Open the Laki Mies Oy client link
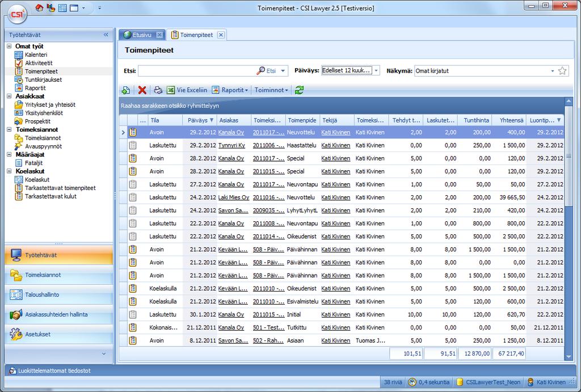The height and width of the screenshot is (392, 581). coord(233,197)
